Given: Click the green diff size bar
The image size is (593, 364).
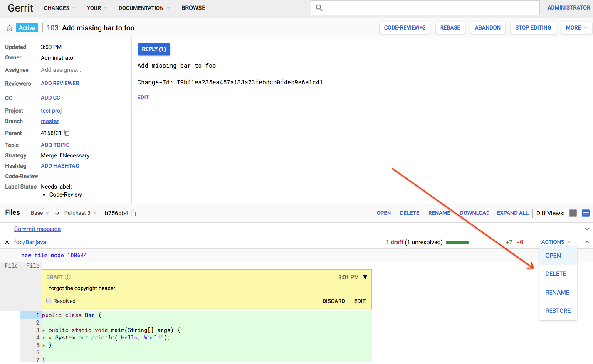Looking at the screenshot, I should pyautogui.click(x=457, y=242).
